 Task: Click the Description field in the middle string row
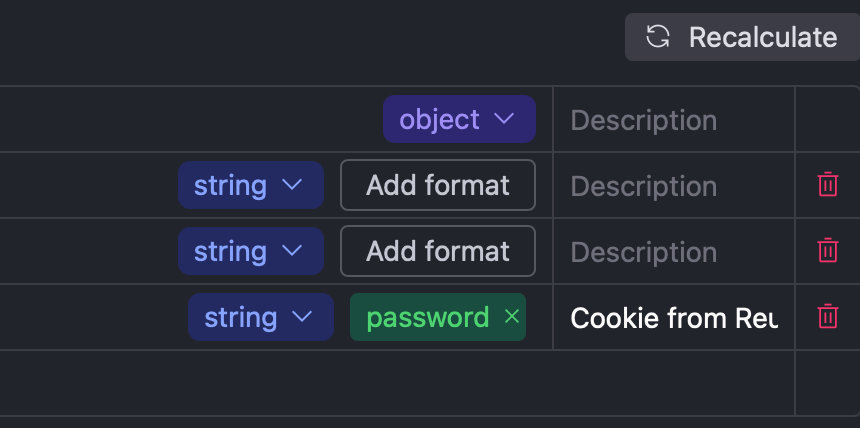pyautogui.click(x=672, y=252)
